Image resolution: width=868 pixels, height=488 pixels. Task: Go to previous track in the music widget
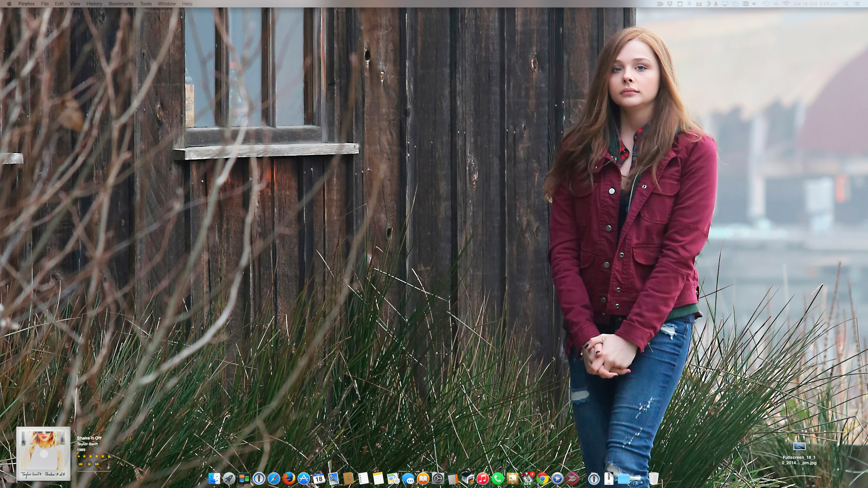click(81, 464)
